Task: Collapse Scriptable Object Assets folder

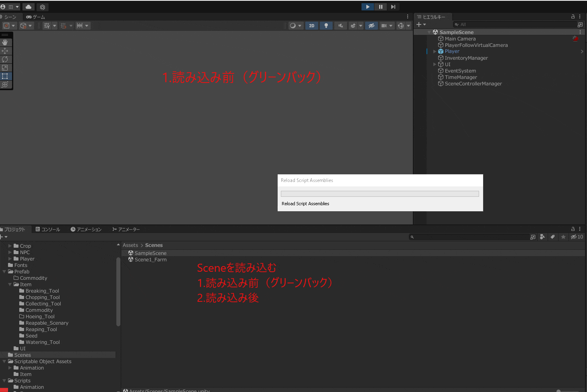Action: click(x=4, y=361)
